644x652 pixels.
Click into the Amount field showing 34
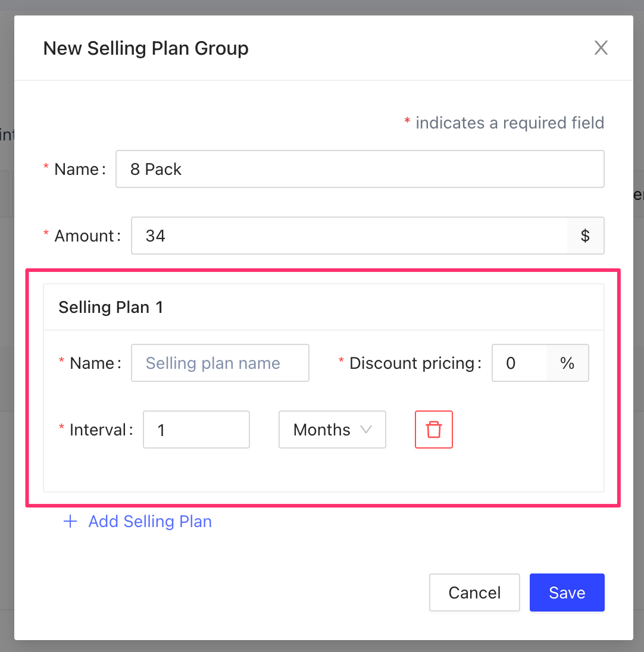pyautogui.click(x=349, y=236)
